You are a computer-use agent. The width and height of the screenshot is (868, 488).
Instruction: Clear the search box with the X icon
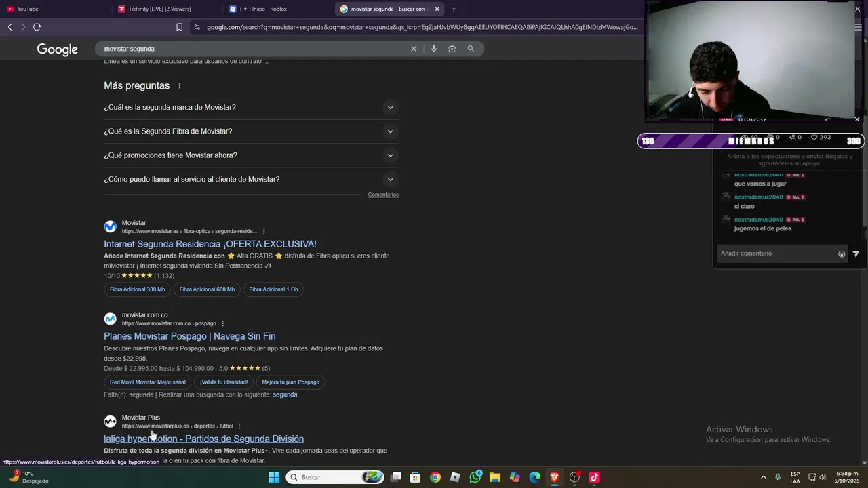click(x=414, y=49)
